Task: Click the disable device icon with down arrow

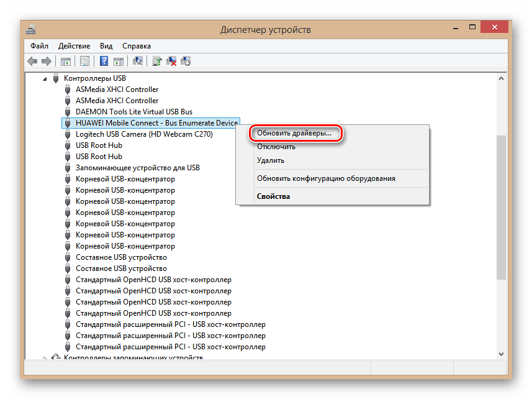Action: click(186, 61)
